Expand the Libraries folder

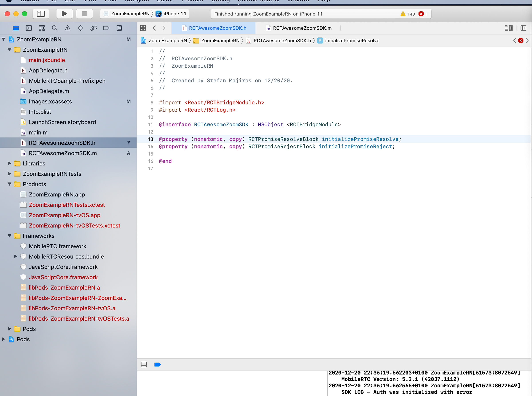tap(10, 163)
